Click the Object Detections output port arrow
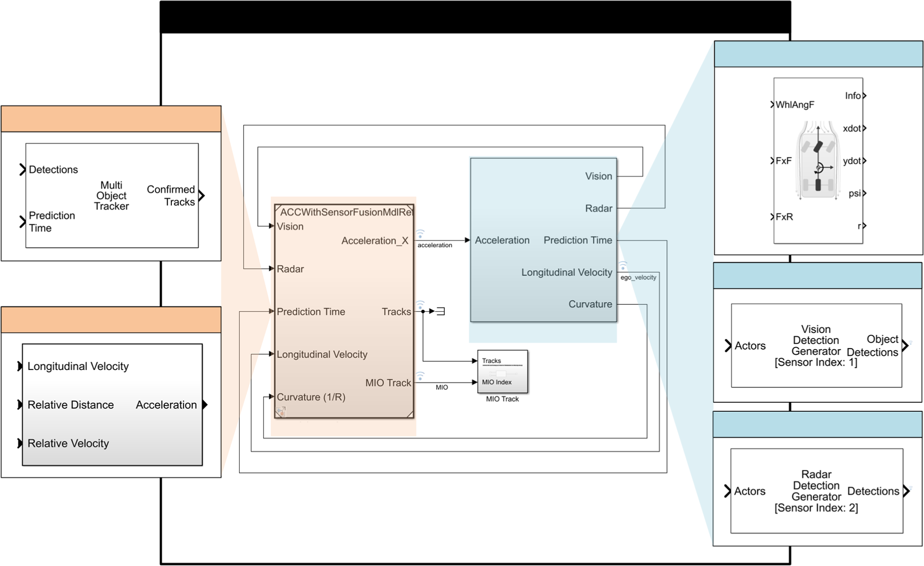This screenshot has height=566, width=924. coord(905,346)
